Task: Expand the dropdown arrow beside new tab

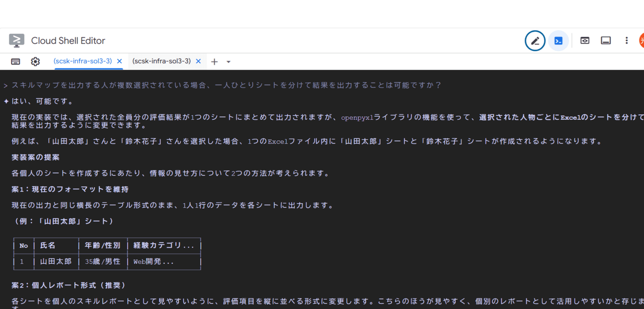Action: click(228, 61)
